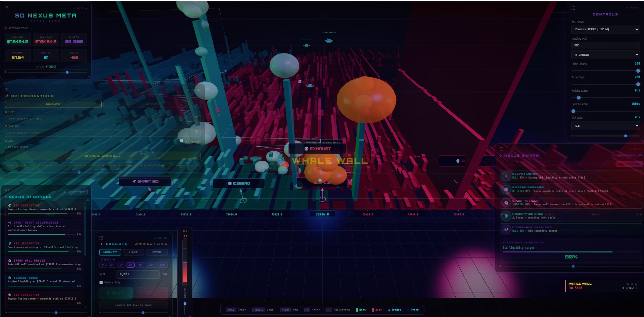
Task: Select the Limit order tab
Action: pos(133,252)
